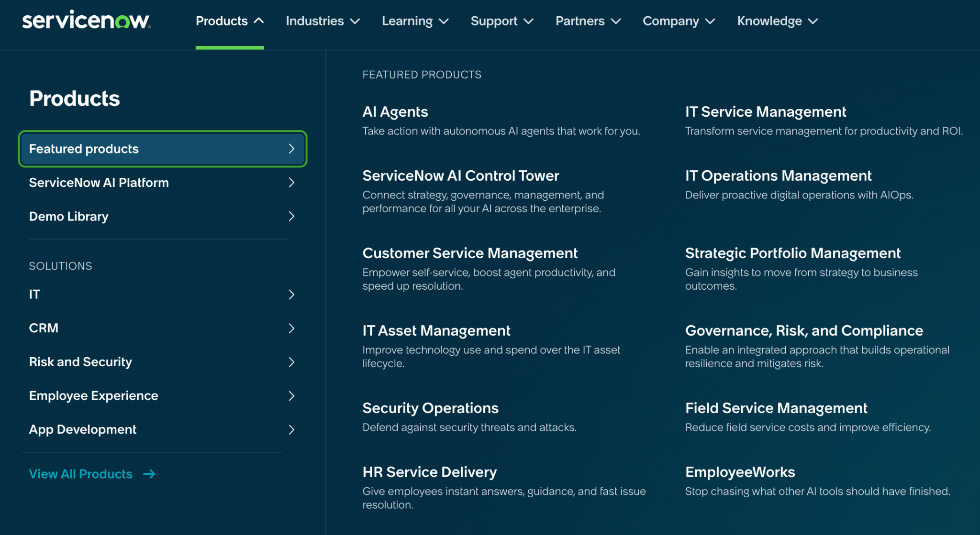The height and width of the screenshot is (535, 980).
Task: Click the Risk and Security chevron
Action: [291, 362]
